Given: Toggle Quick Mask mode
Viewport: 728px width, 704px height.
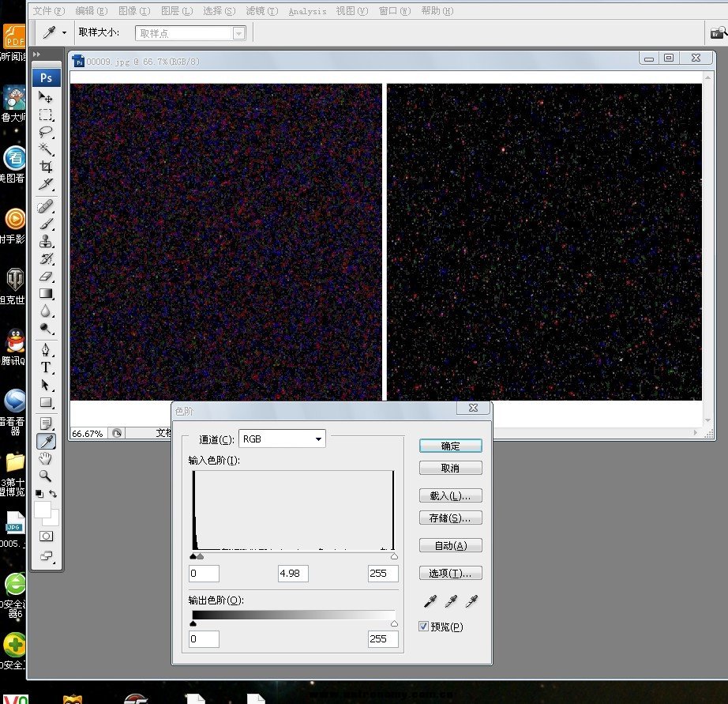Looking at the screenshot, I should [46, 536].
